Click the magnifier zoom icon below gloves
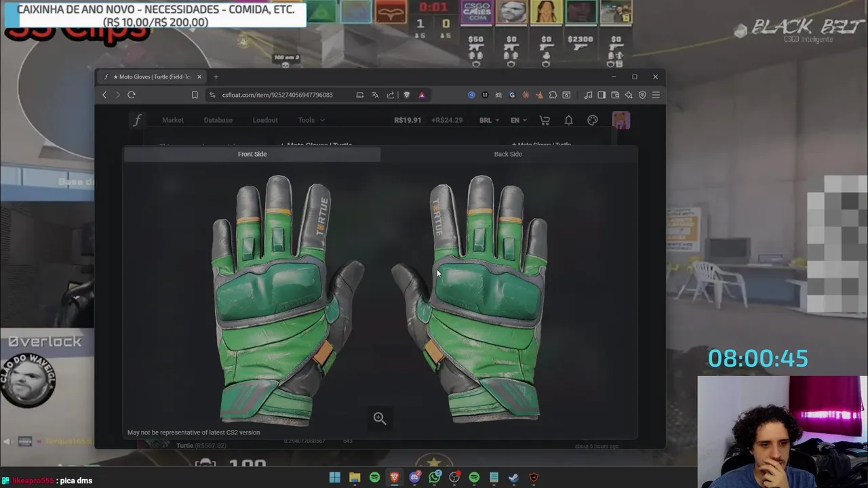Viewport: 868px width, 488px height. [380, 418]
